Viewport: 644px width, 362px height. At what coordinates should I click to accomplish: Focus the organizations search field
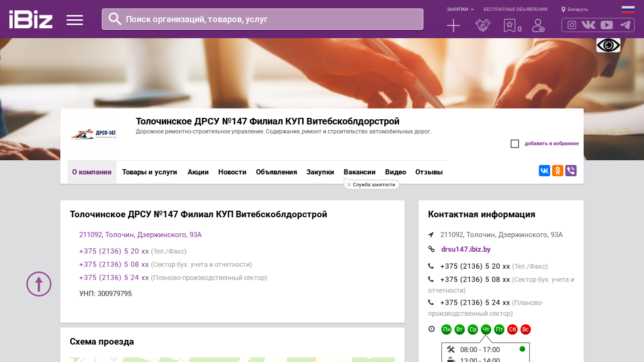pos(263,19)
